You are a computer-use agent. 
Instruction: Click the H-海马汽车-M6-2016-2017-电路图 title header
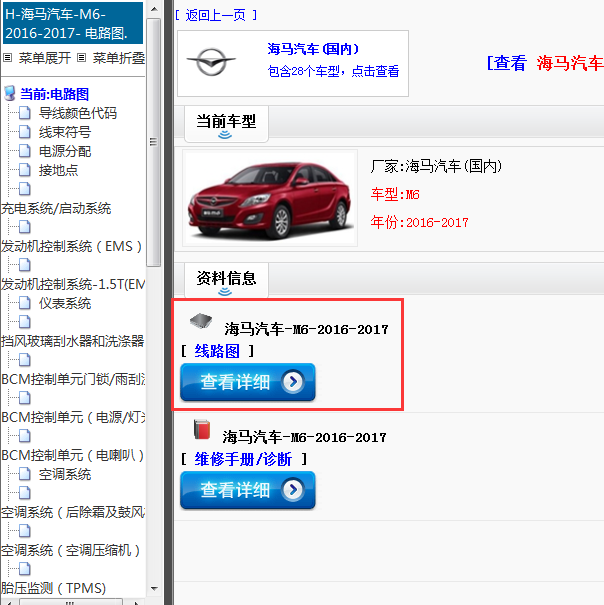pyautogui.click(x=73, y=23)
